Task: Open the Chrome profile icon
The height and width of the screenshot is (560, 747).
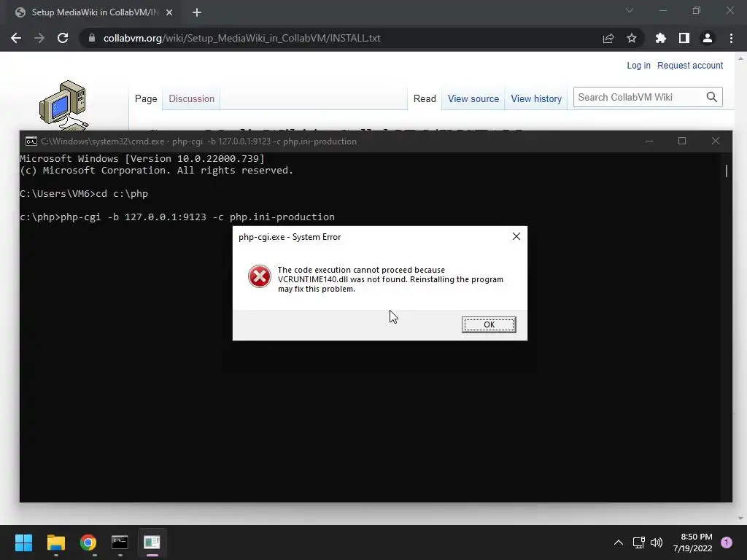Action: coord(708,38)
